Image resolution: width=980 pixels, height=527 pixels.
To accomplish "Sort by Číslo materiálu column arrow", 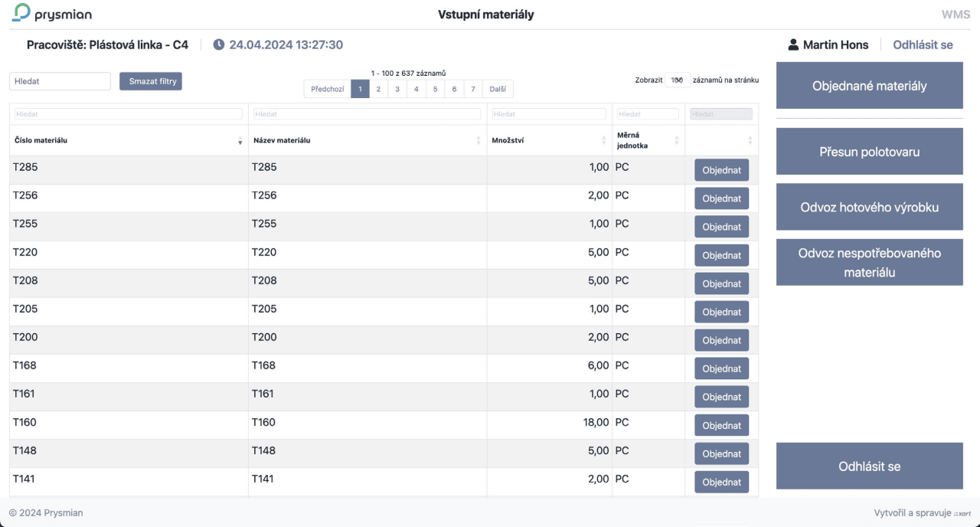I will (240, 140).
